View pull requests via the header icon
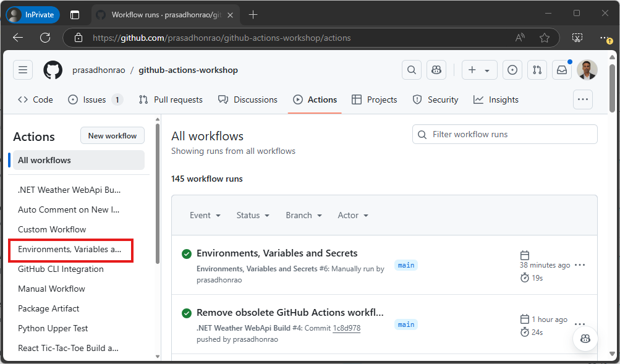Viewport: 620px width, 364px height. tap(537, 70)
